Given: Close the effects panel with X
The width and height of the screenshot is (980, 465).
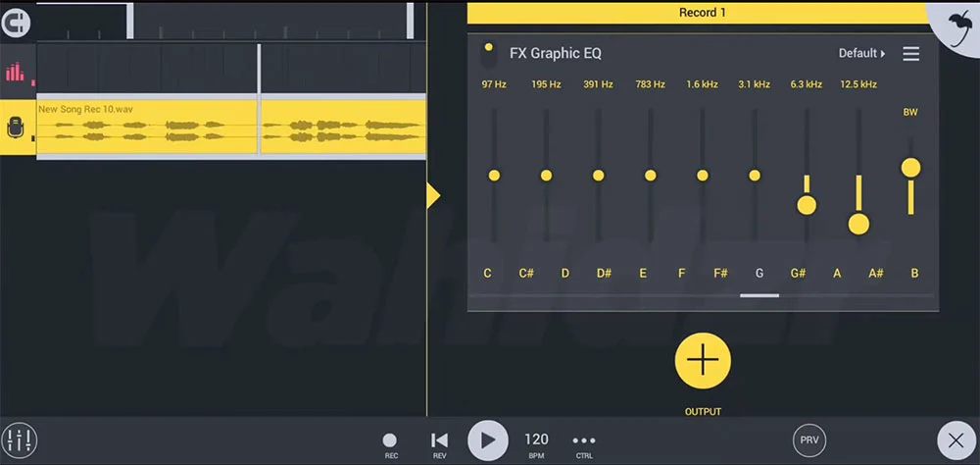Looking at the screenshot, I should click(955, 440).
